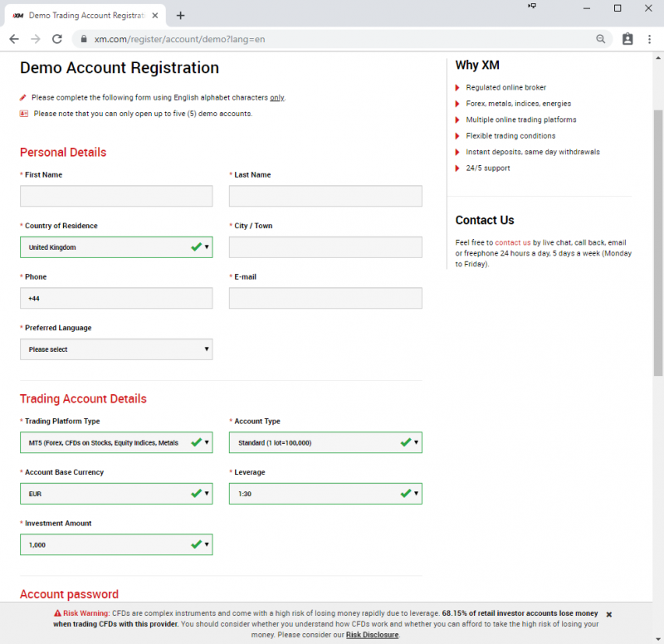The height and width of the screenshot is (644, 664).
Task: Click the 'Account password' heading
Action: (x=69, y=594)
